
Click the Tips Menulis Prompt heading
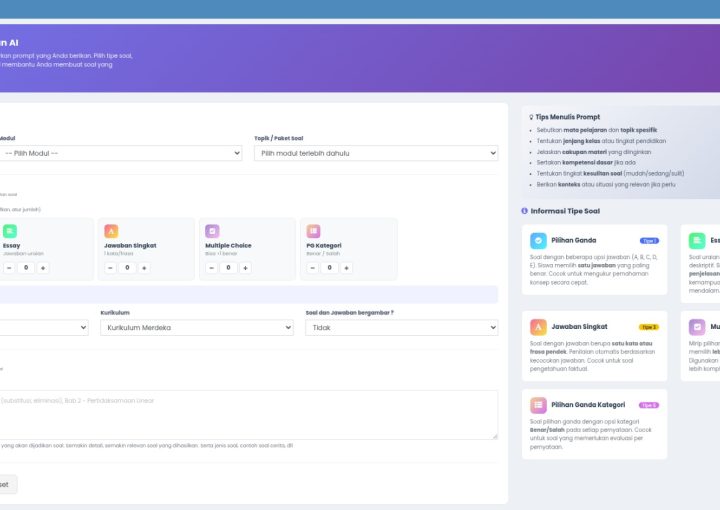point(568,117)
